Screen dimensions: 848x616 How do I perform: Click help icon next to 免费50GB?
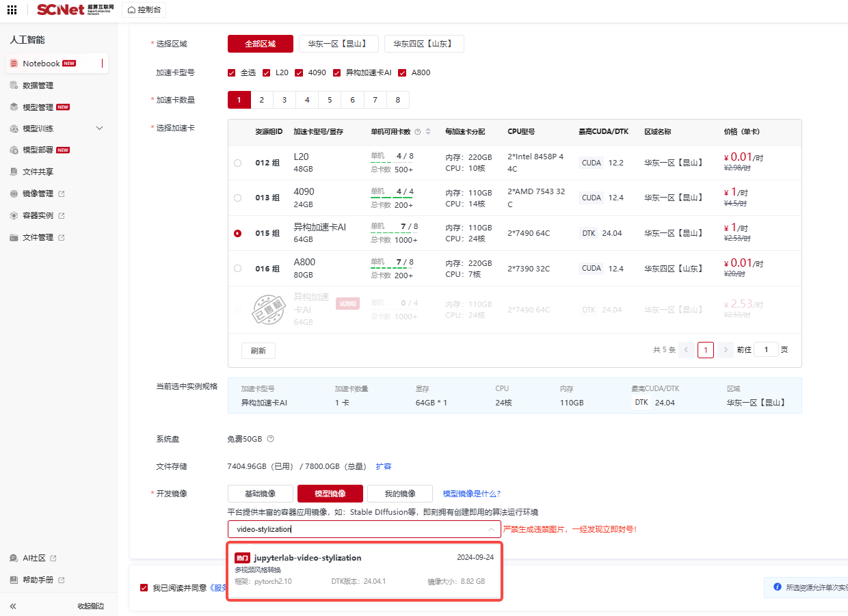pyautogui.click(x=270, y=439)
